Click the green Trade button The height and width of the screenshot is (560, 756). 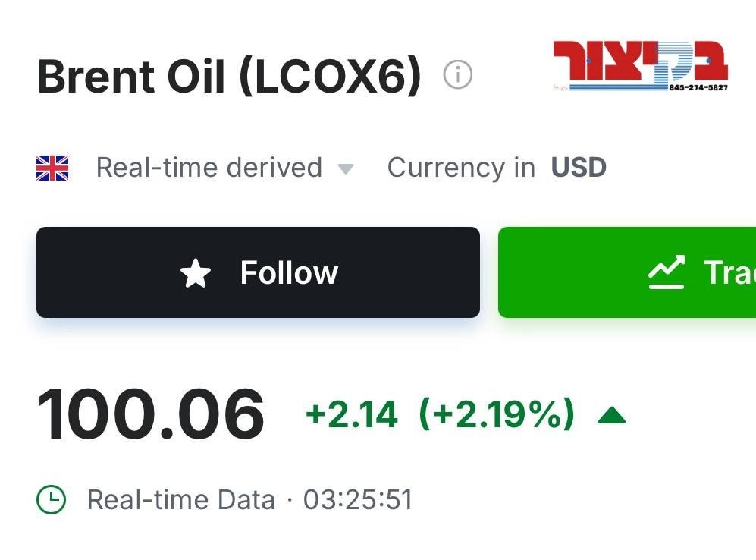pyautogui.click(x=627, y=272)
